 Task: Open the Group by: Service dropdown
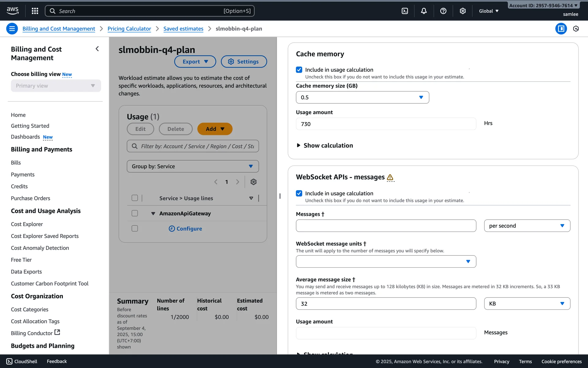pos(193,166)
